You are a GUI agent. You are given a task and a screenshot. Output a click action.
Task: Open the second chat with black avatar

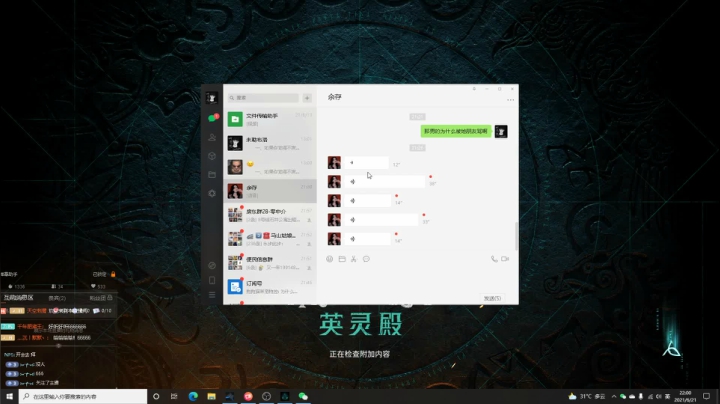(270, 143)
